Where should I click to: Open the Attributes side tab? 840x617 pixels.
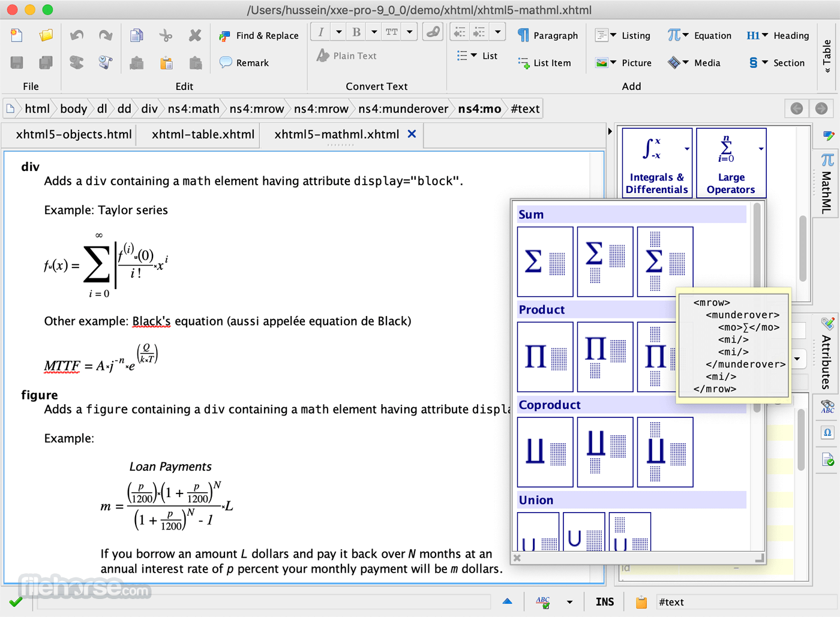(x=827, y=354)
